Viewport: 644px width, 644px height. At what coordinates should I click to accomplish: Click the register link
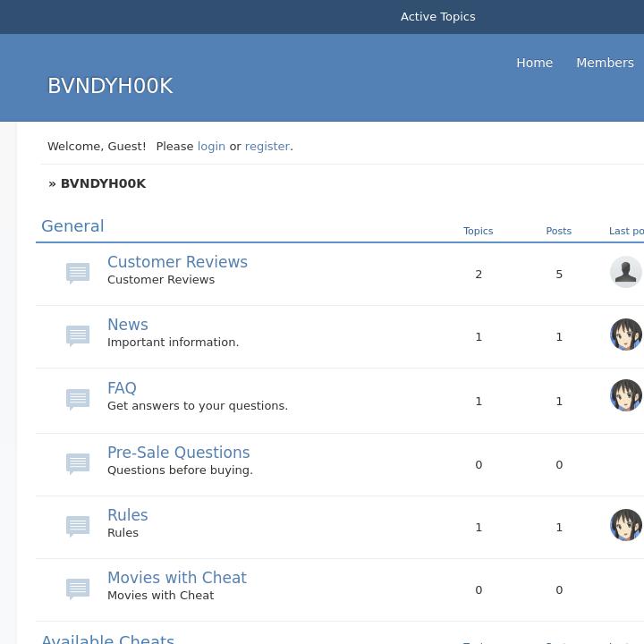[x=267, y=146]
